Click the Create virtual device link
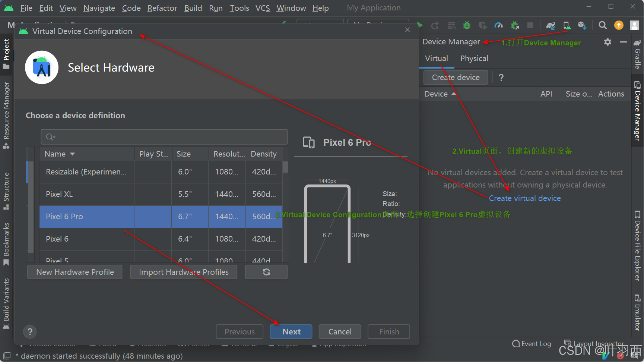The height and width of the screenshot is (362, 644). [525, 198]
